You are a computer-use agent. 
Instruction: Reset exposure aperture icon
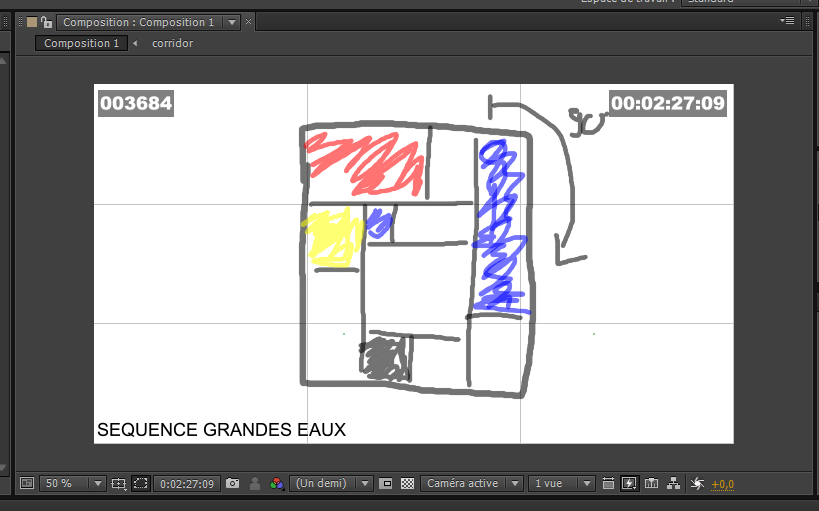point(697,483)
